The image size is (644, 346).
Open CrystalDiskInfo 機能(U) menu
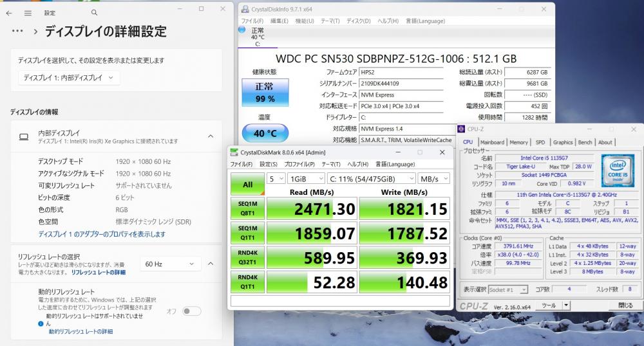(305, 21)
